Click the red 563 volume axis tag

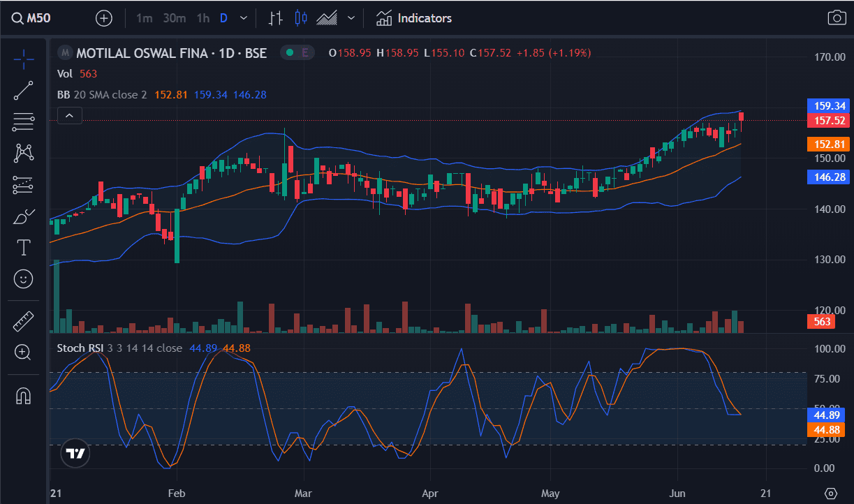click(x=822, y=322)
